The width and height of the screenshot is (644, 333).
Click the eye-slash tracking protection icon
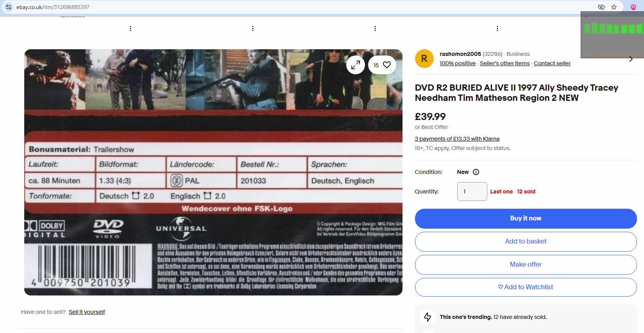tap(601, 7)
